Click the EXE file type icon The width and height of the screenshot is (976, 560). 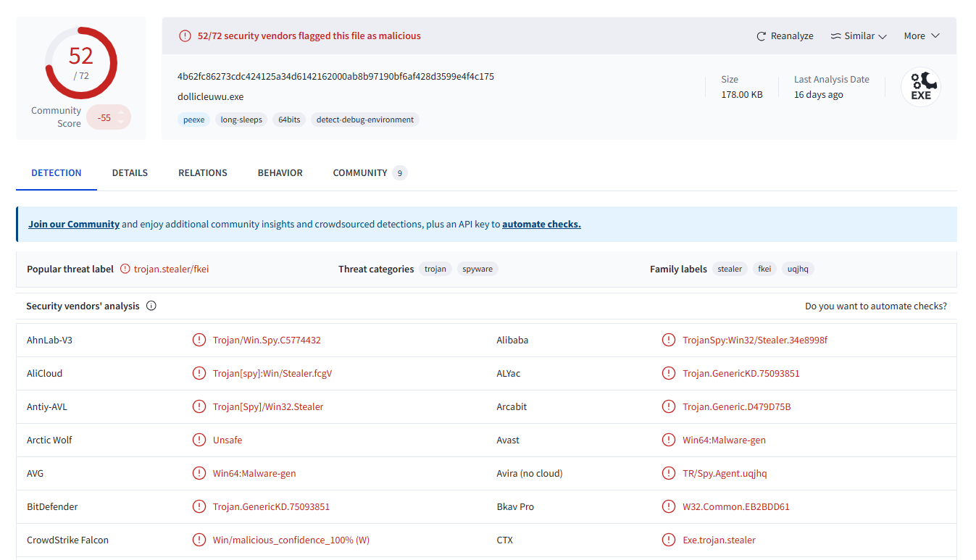point(921,87)
